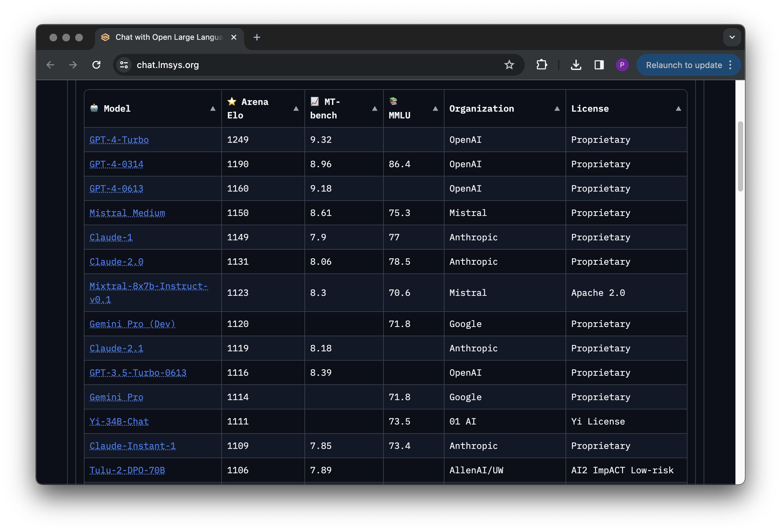Reload the current page
The image size is (781, 532).
(97, 65)
